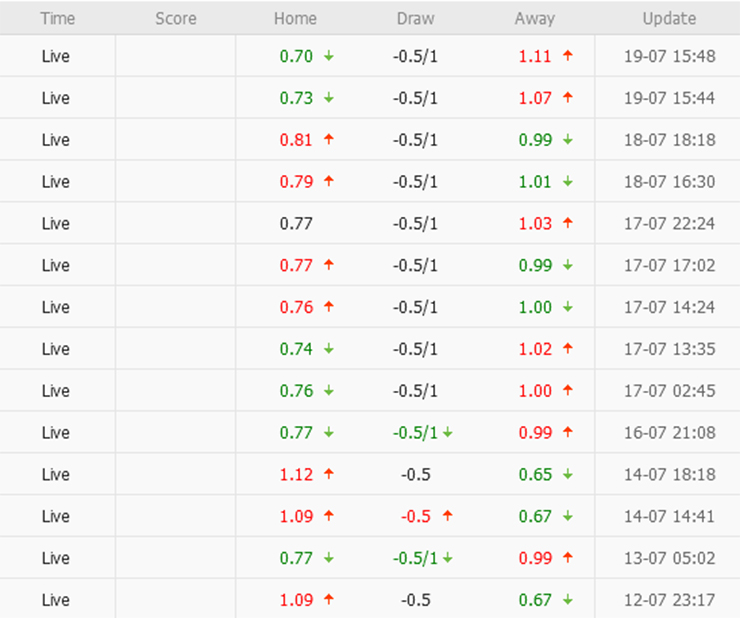Click the Score column header
This screenshot has width=740, height=618.
[x=176, y=18]
